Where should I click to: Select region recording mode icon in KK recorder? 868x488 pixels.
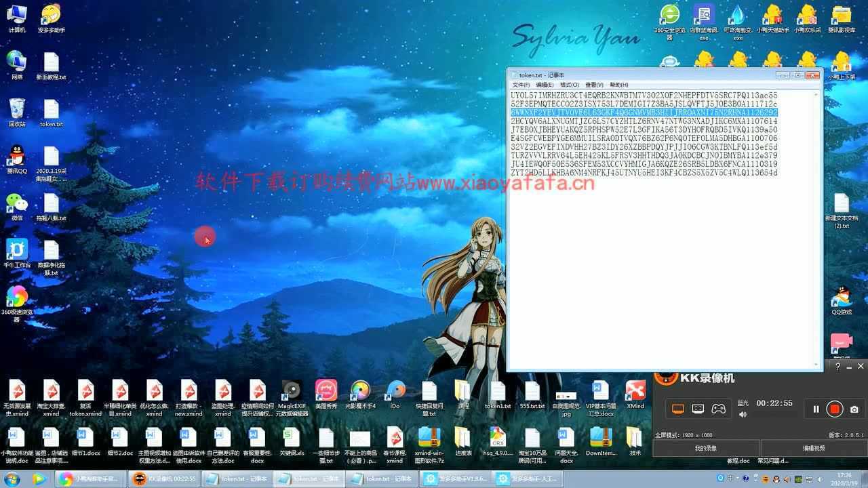click(698, 409)
